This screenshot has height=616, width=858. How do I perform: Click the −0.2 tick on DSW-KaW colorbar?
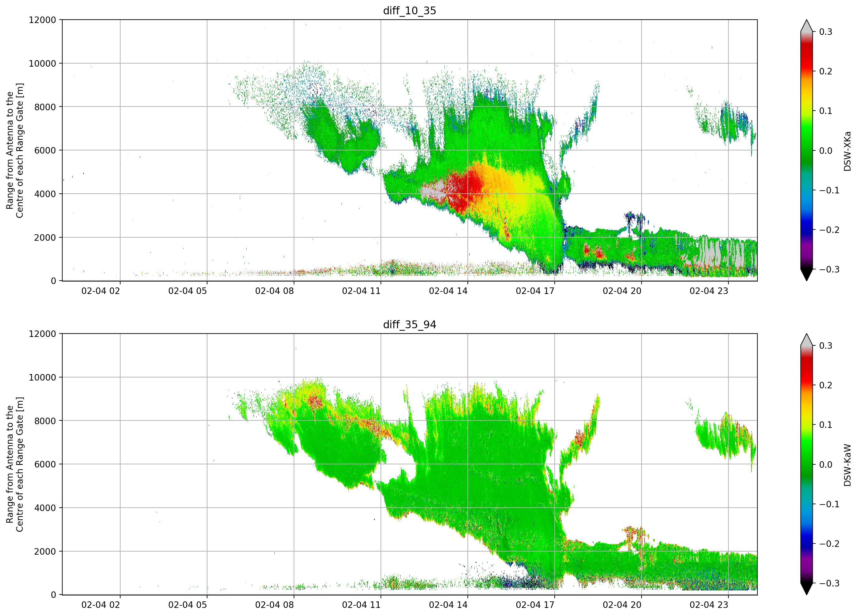coord(829,544)
